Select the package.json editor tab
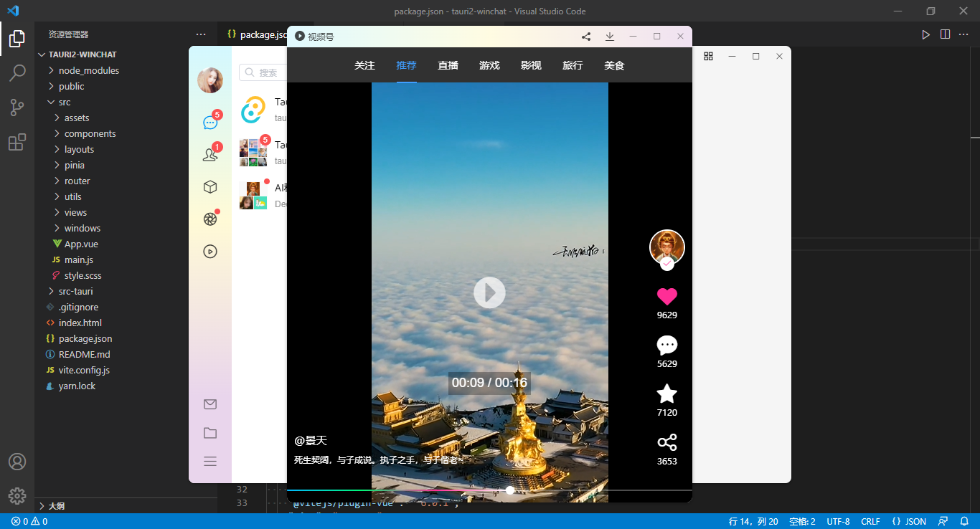This screenshot has width=980, height=529. click(259, 33)
